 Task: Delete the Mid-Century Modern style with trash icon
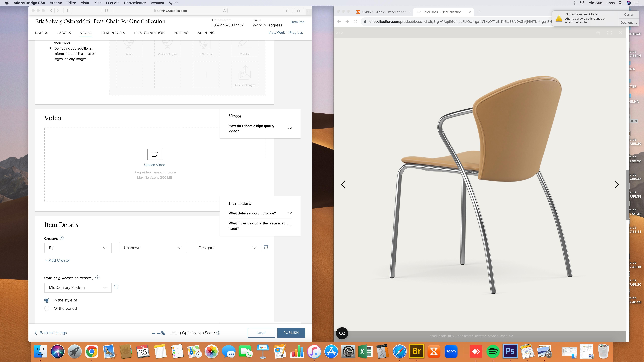(x=116, y=287)
